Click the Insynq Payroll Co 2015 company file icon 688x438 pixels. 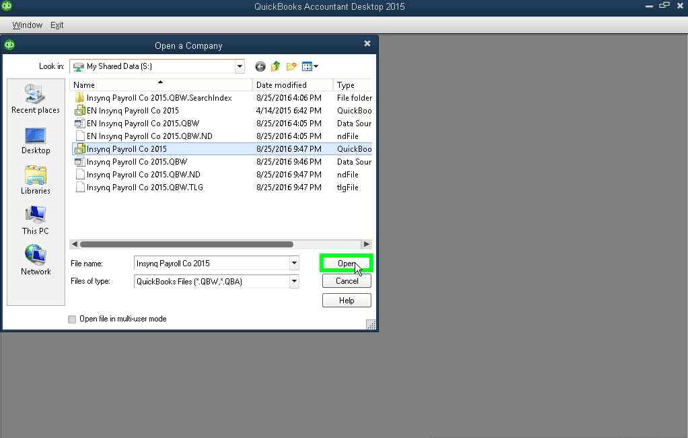click(x=79, y=149)
